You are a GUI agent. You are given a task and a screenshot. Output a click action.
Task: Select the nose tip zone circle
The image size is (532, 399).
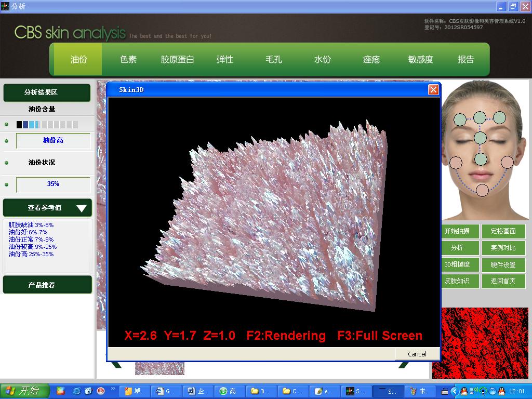[x=481, y=159]
